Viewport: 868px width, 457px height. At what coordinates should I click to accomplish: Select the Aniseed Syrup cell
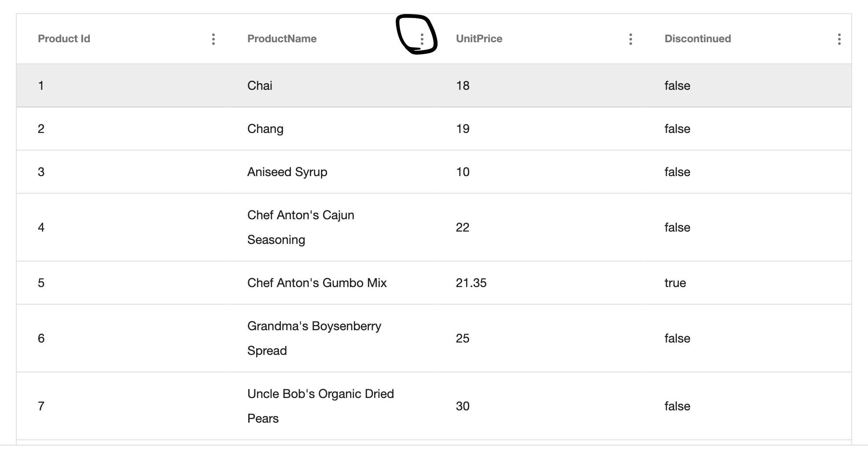point(287,172)
